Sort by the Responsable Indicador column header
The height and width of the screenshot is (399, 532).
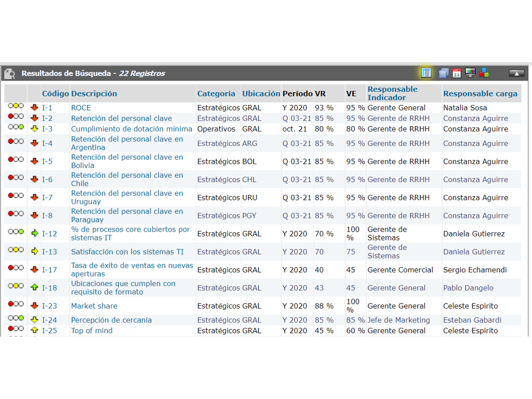[x=393, y=94]
